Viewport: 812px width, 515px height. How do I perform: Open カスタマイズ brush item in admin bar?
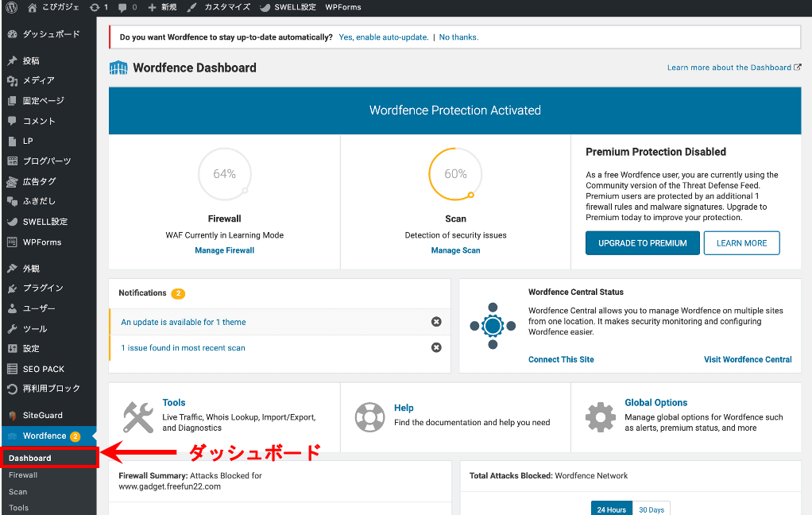219,7
